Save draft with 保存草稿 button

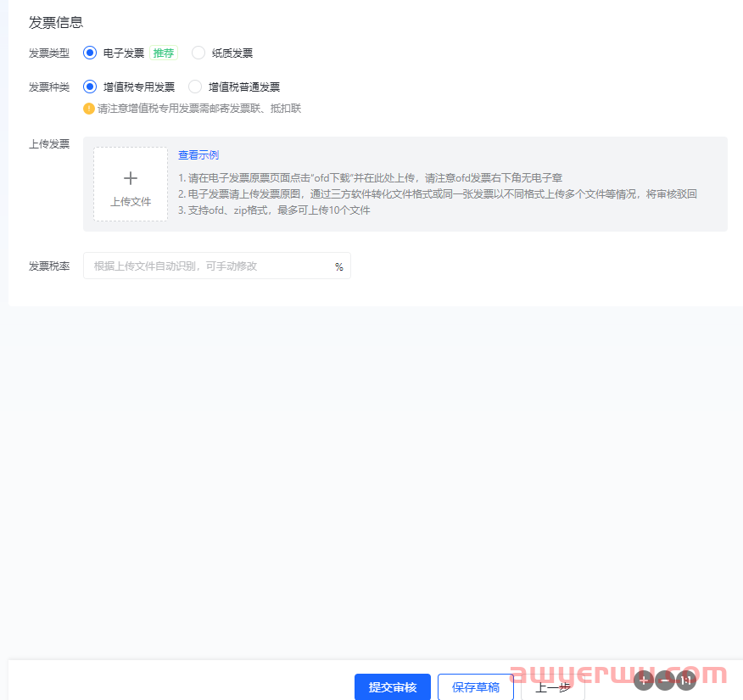pos(476,687)
